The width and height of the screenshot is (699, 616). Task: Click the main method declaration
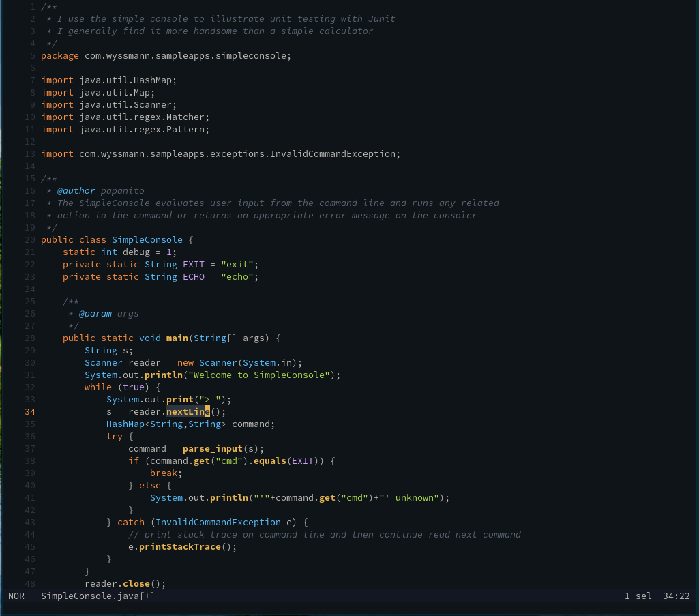tap(177, 338)
